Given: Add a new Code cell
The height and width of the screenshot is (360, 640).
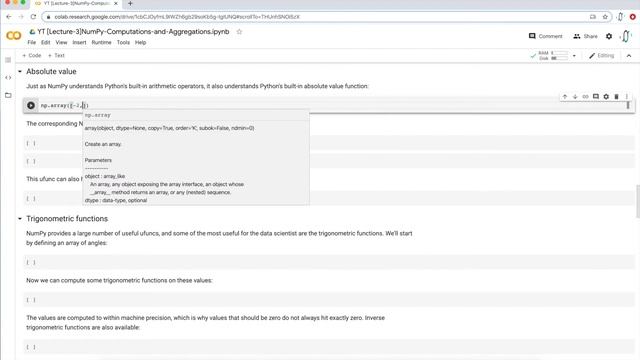Looking at the screenshot, I should pyautogui.click(x=31, y=56).
